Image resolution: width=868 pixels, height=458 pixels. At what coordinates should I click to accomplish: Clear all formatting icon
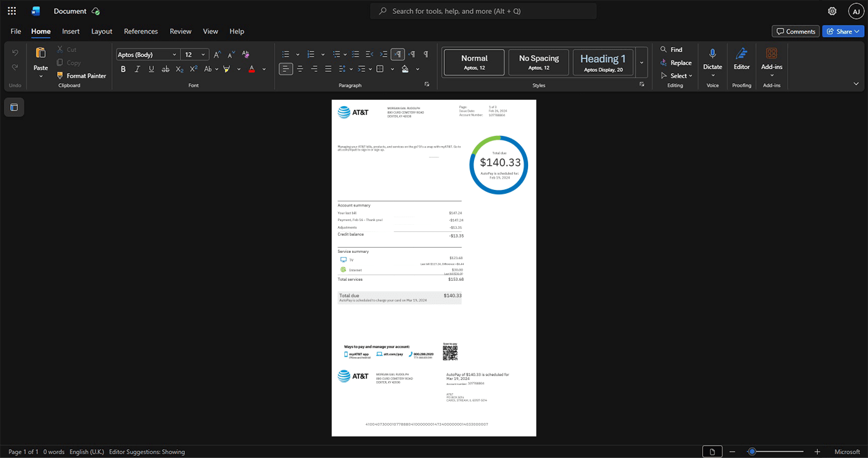[x=246, y=55]
